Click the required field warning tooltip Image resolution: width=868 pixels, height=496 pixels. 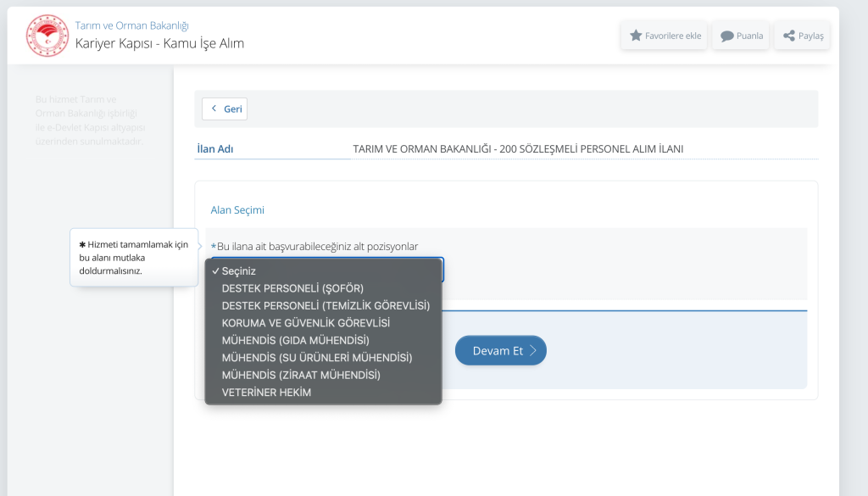(x=133, y=258)
